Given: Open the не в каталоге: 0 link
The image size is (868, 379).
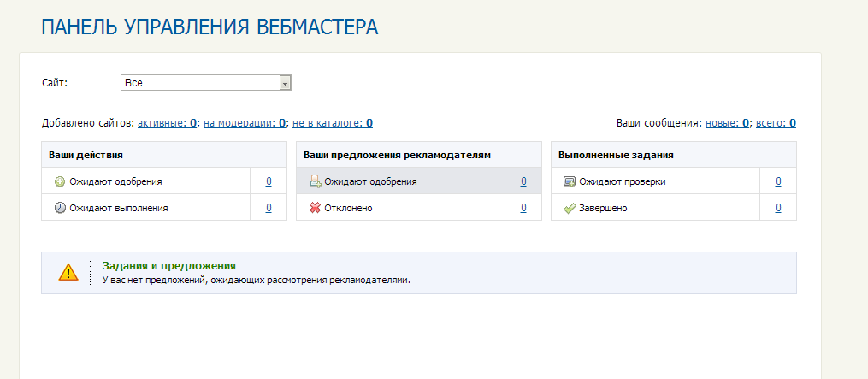Looking at the screenshot, I should click(332, 123).
